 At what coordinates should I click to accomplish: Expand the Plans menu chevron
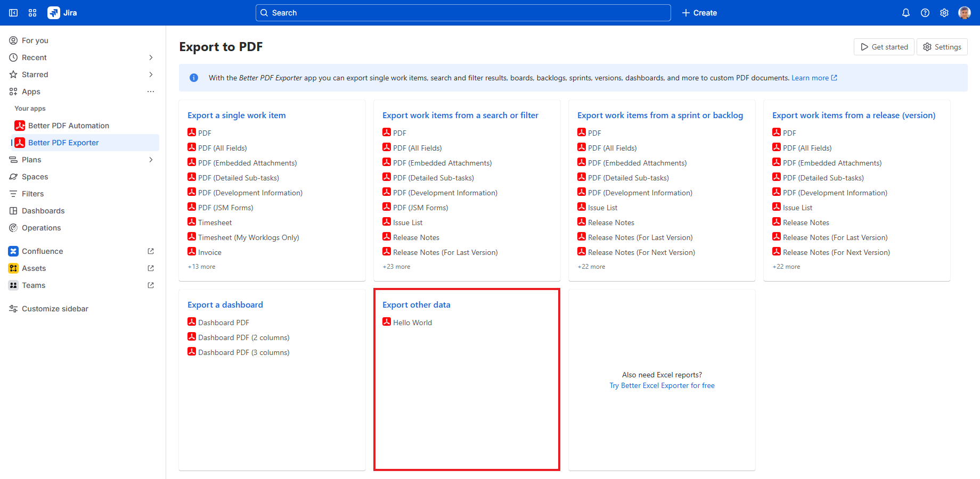[x=151, y=160]
